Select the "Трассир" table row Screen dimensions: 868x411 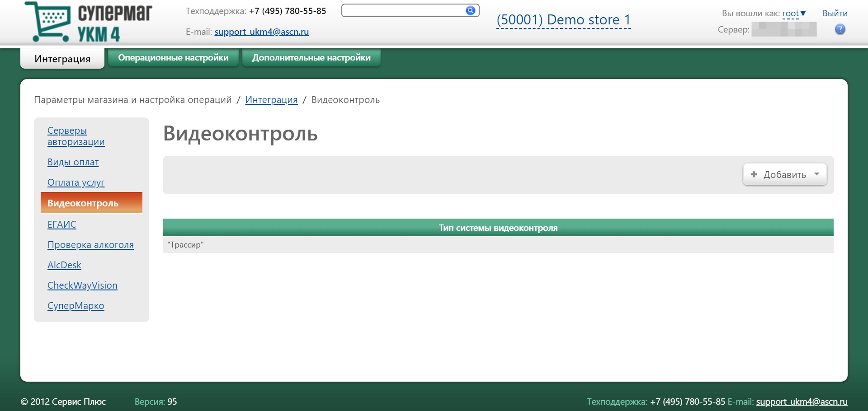(498, 245)
